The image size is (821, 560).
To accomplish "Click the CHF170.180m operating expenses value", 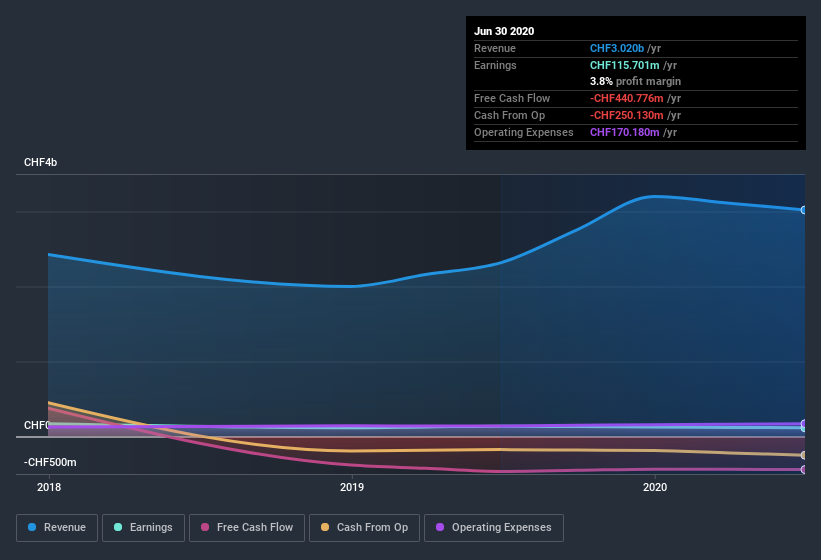I will coord(625,132).
